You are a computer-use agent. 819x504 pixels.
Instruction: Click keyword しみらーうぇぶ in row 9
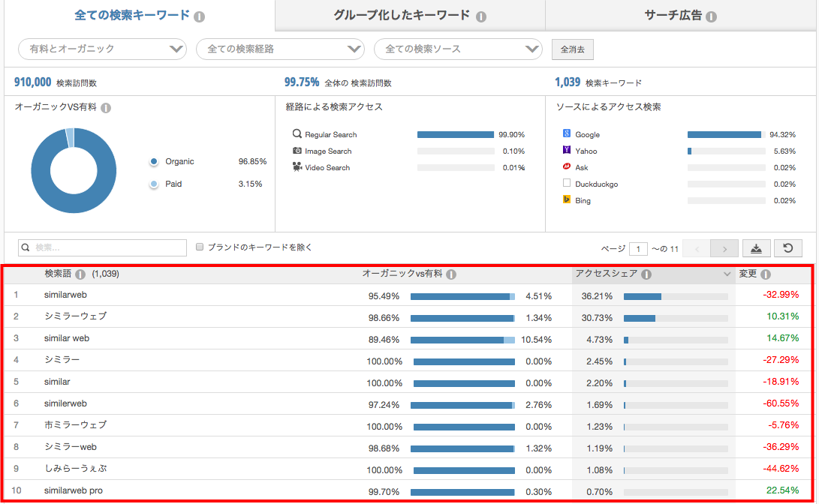click(75, 469)
